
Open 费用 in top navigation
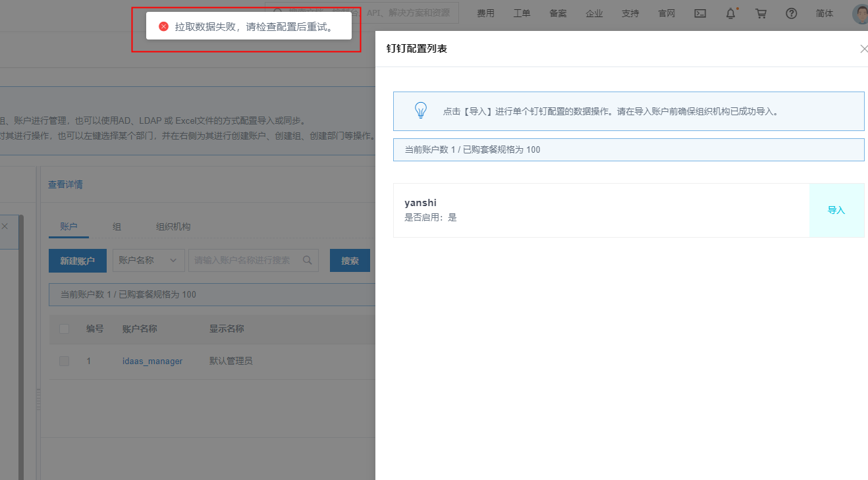(x=485, y=13)
